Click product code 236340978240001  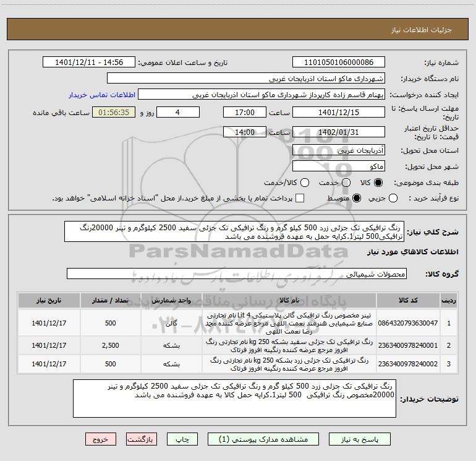coord(408,345)
